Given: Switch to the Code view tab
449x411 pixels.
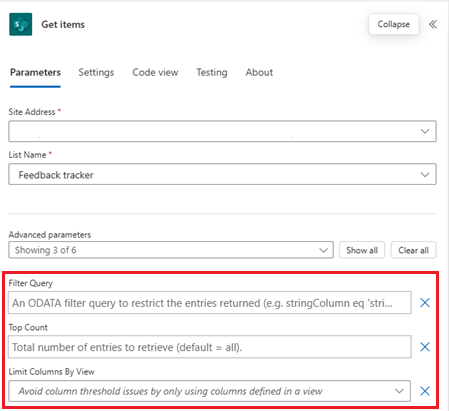Looking at the screenshot, I should [x=155, y=72].
